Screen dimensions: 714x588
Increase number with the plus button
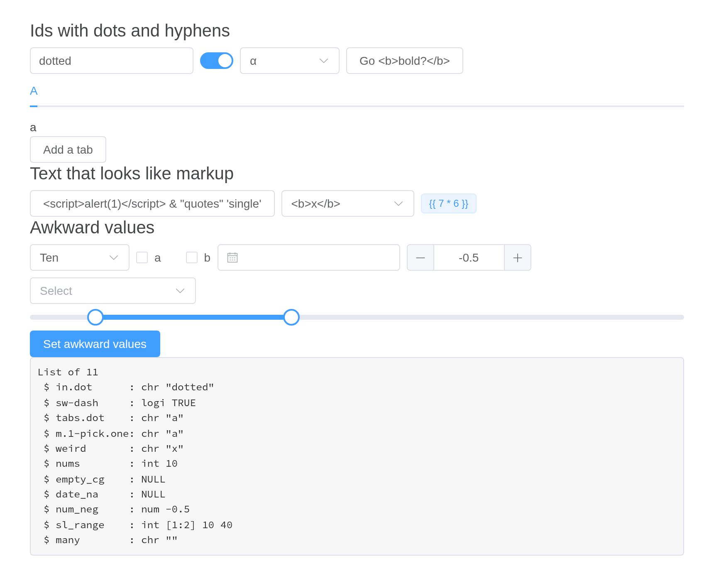tap(518, 257)
